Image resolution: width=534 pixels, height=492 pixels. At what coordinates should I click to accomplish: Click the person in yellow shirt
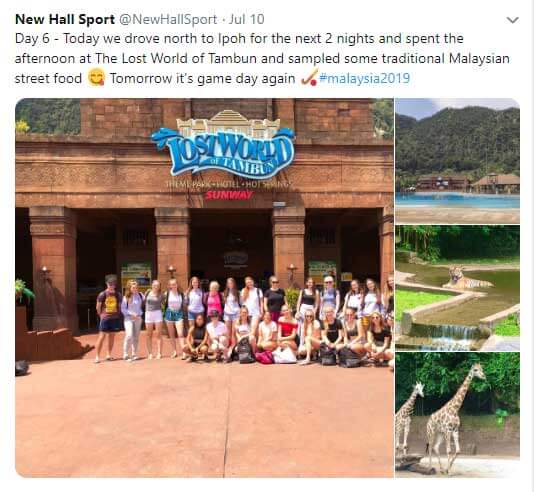tap(109, 317)
